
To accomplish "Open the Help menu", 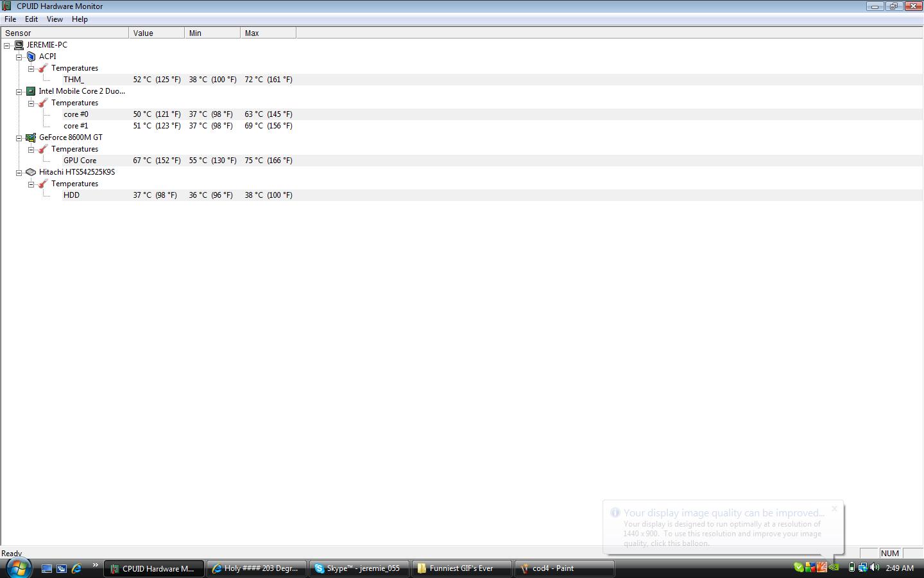I will click(x=80, y=19).
